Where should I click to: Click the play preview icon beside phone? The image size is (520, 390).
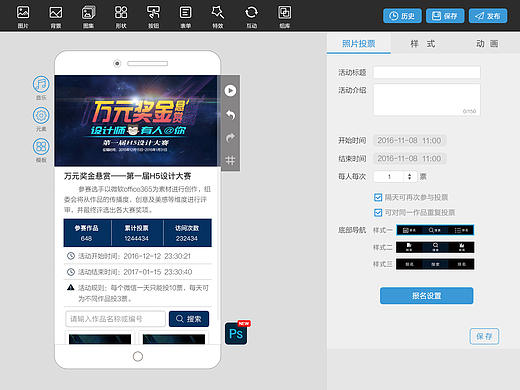click(230, 91)
